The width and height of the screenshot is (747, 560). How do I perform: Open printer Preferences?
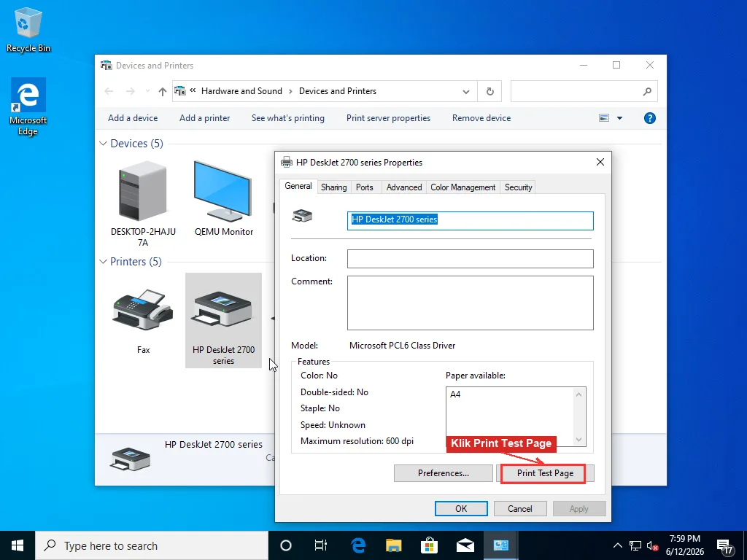coord(443,473)
